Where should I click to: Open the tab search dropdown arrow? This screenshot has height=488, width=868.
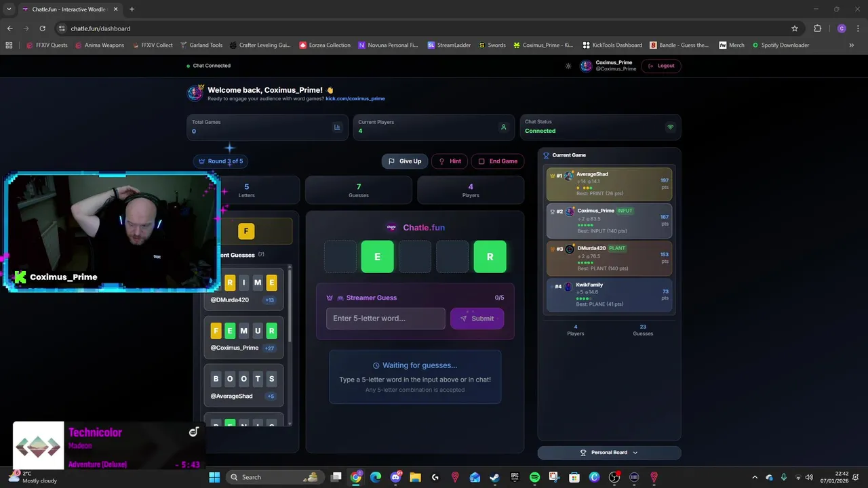pos(9,9)
